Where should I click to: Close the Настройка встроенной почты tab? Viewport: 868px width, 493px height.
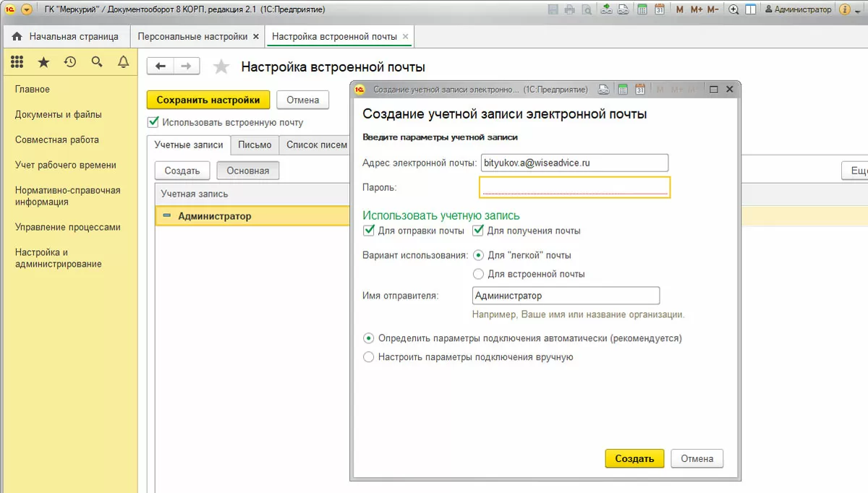tap(405, 36)
